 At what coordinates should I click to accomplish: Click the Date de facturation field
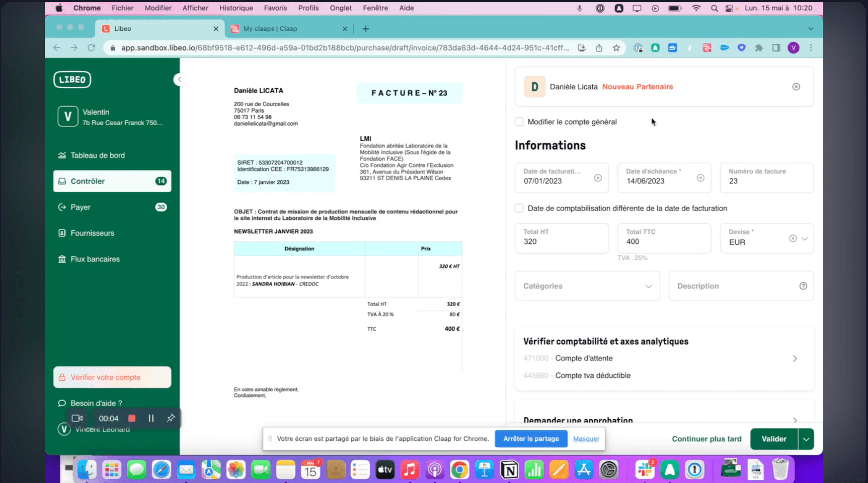[561, 178]
